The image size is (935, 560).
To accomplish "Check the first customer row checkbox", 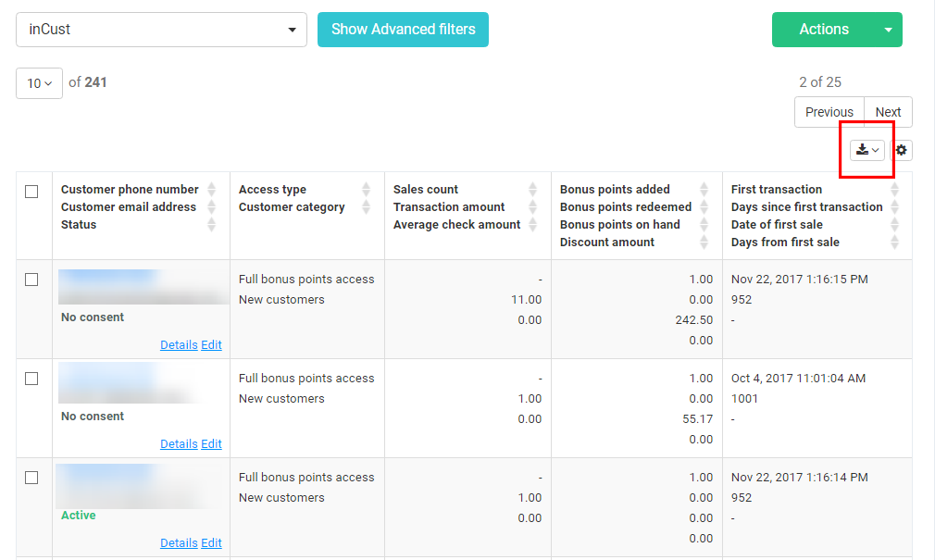I will [31, 280].
